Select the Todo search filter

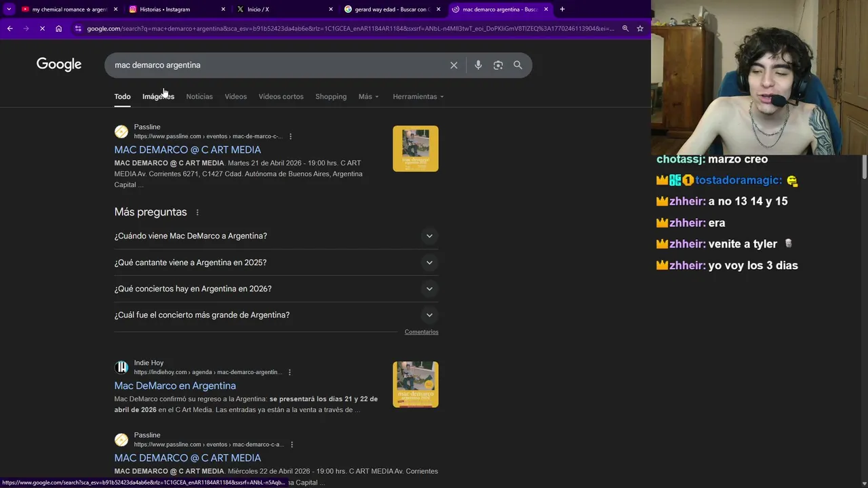(122, 96)
